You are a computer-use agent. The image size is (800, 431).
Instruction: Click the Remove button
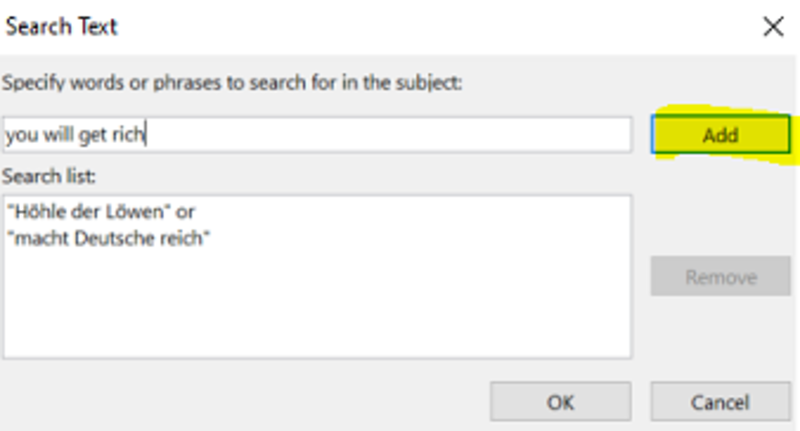(x=720, y=276)
